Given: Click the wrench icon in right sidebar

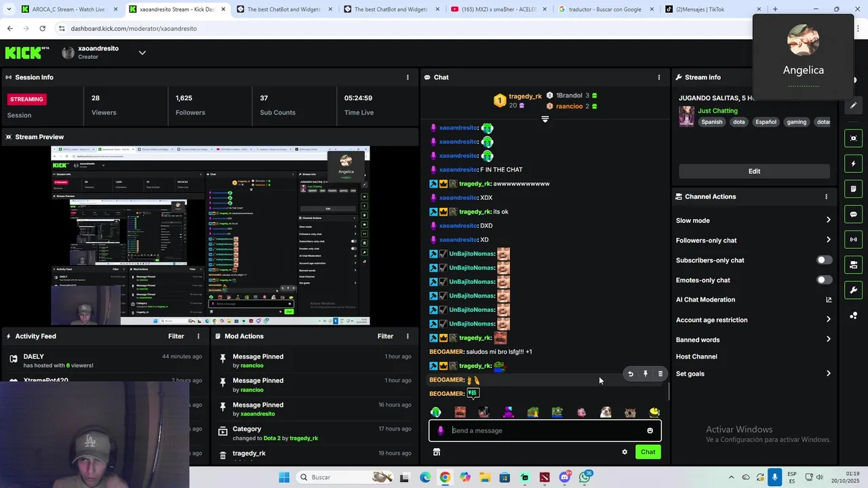Looking at the screenshot, I should tap(854, 290).
